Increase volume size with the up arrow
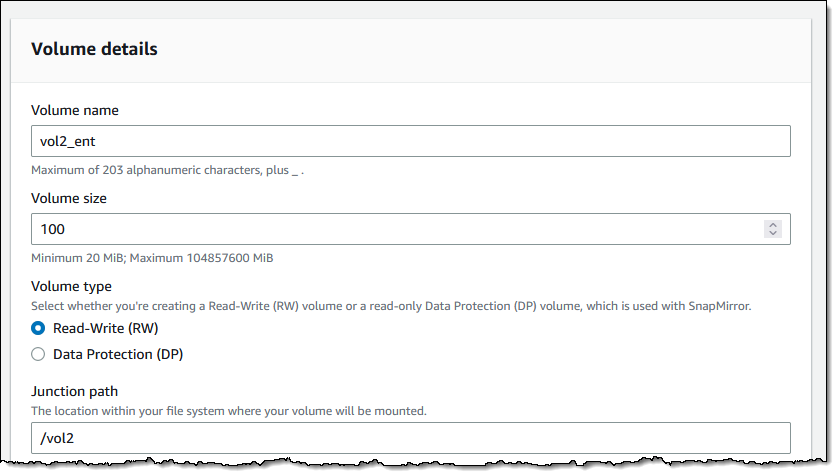Viewport: 837px width, 476px height. coord(772,225)
